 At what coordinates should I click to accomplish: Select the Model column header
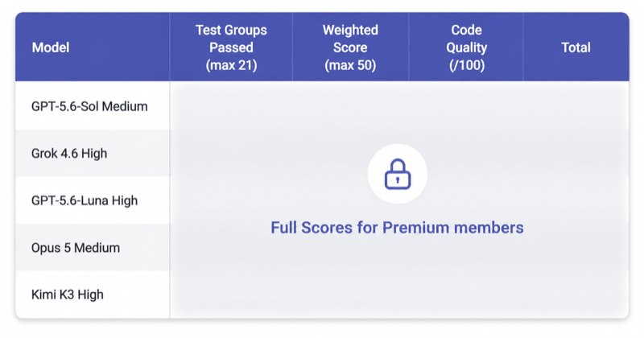tap(51, 47)
